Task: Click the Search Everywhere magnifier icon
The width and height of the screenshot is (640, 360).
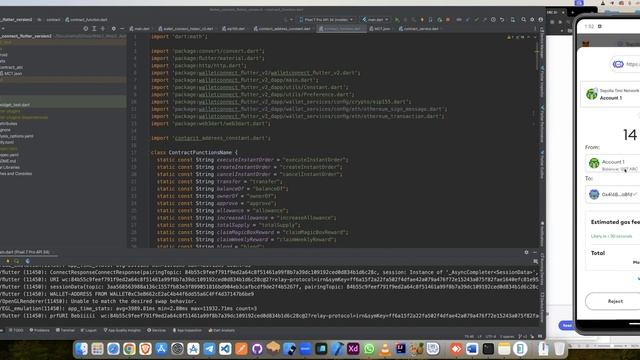Action: [523, 20]
